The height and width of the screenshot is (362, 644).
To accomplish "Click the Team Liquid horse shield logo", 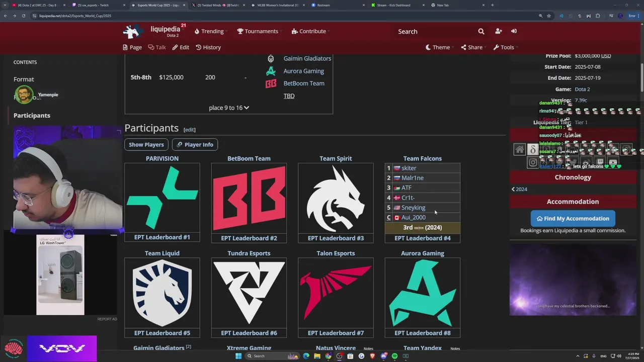I will 162,293.
